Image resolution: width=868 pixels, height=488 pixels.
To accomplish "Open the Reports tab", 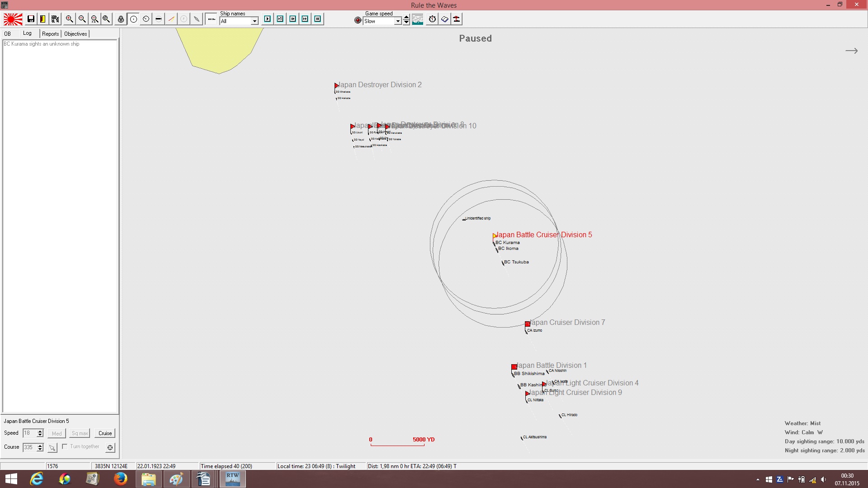I will click(x=51, y=34).
